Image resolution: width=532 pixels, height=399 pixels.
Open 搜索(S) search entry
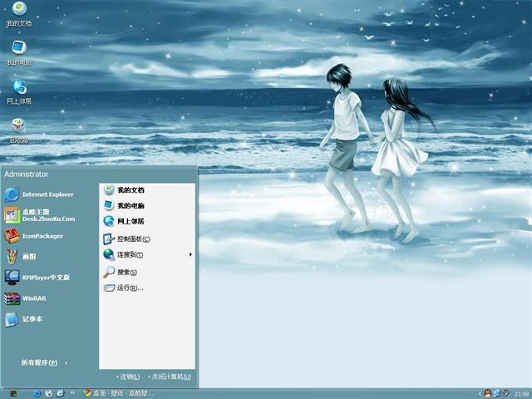click(120, 272)
